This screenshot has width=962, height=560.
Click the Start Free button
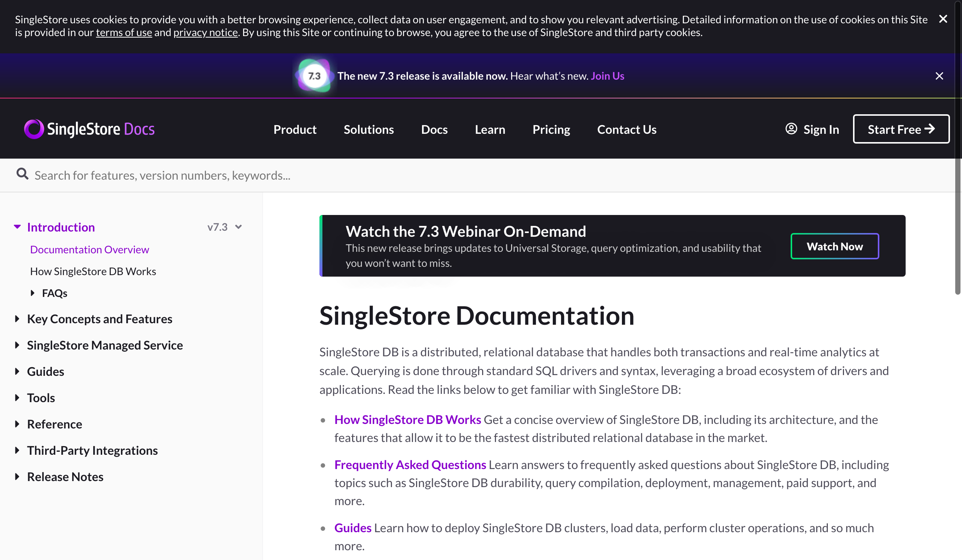901,129
